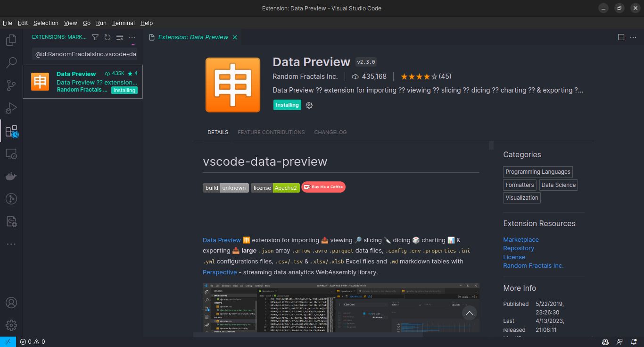Open the Repository link under Extension Resources
This screenshot has width=644, height=347.
(x=519, y=248)
